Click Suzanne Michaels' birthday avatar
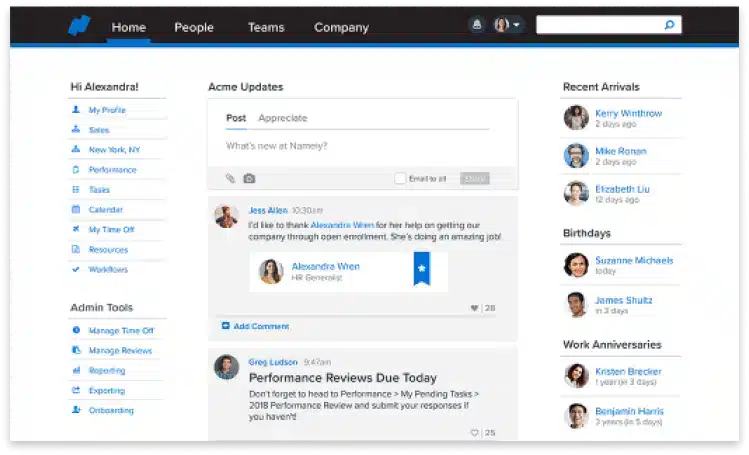Screen dimensions: 749x455 (576, 265)
